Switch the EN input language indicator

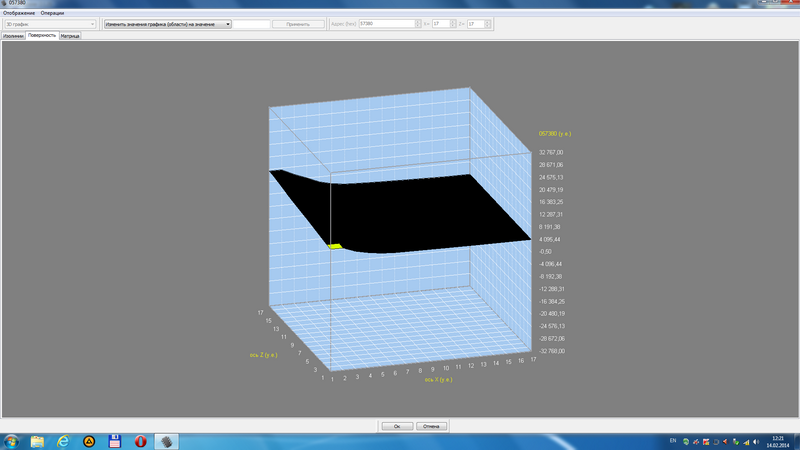pos(672,441)
